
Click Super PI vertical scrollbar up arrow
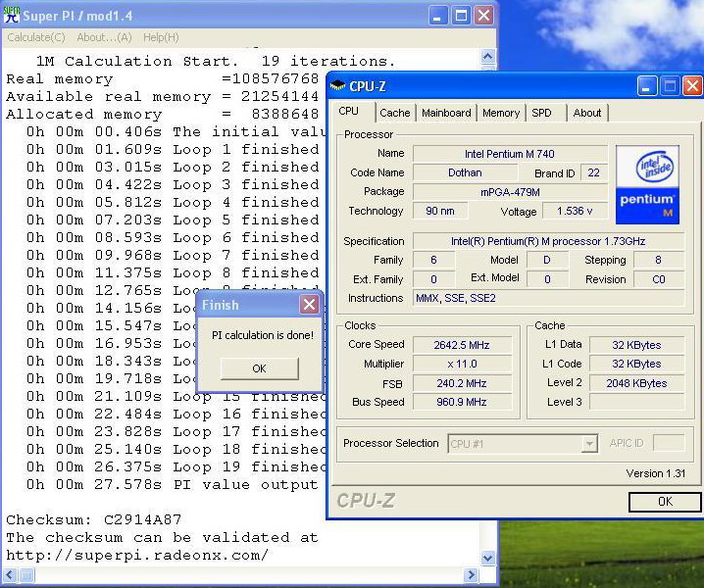488,56
